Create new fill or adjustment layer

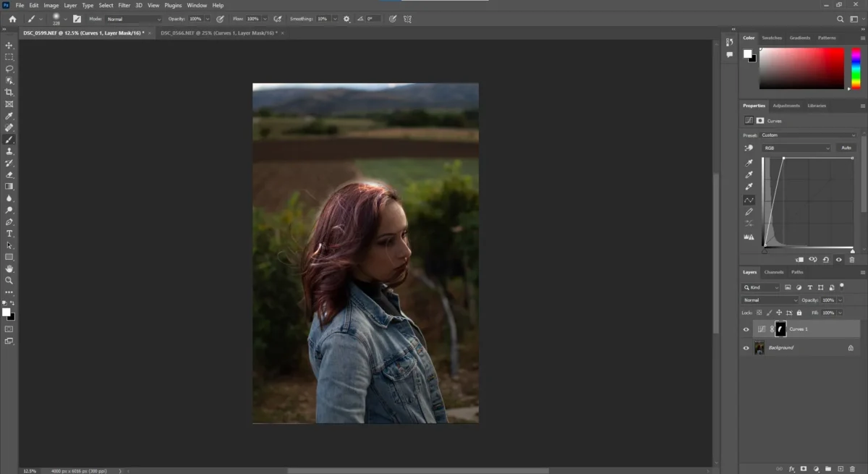pyautogui.click(x=816, y=469)
